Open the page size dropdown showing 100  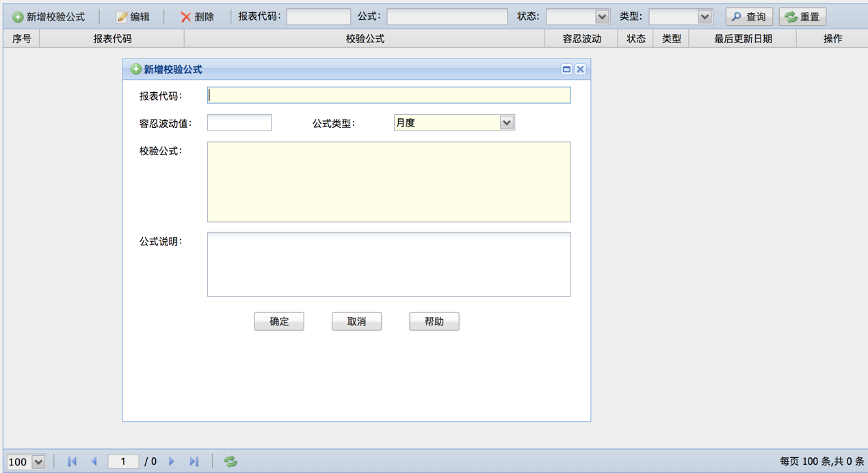click(x=39, y=462)
